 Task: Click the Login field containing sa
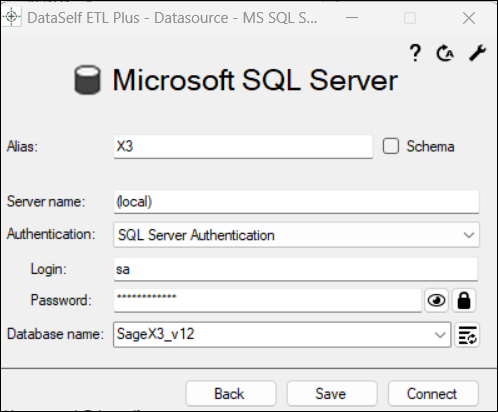[296, 269]
